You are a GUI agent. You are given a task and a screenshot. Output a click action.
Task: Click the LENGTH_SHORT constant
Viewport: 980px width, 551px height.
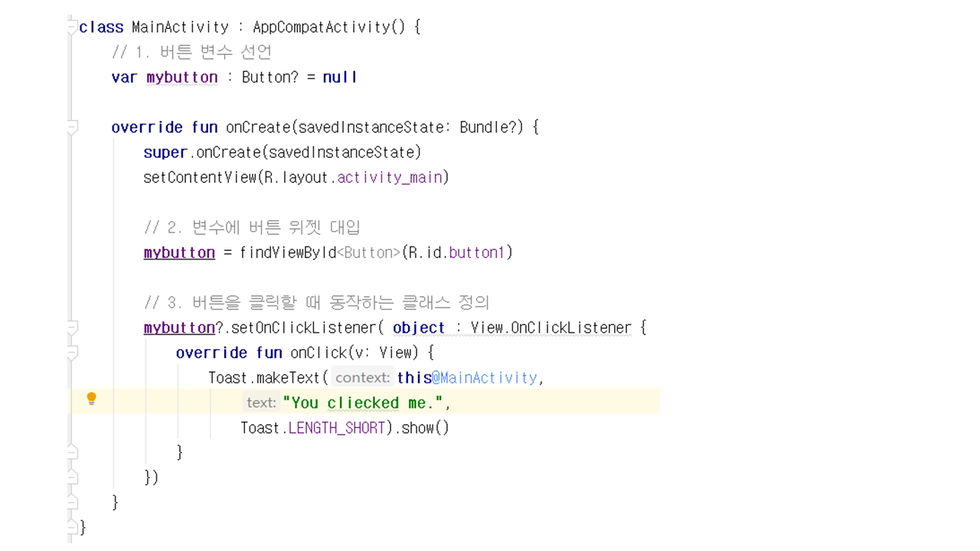[336, 428]
